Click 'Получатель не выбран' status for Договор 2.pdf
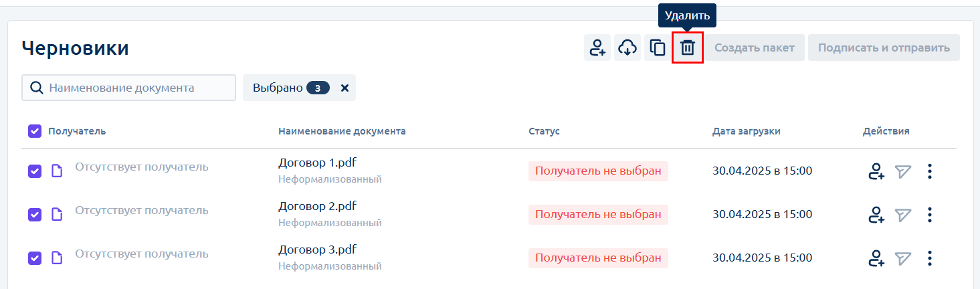 [598, 215]
